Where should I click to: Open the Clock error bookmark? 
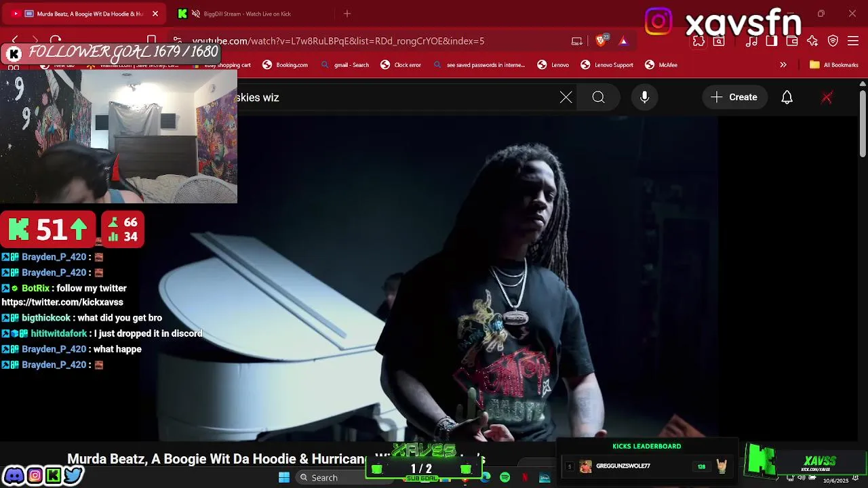(x=401, y=65)
